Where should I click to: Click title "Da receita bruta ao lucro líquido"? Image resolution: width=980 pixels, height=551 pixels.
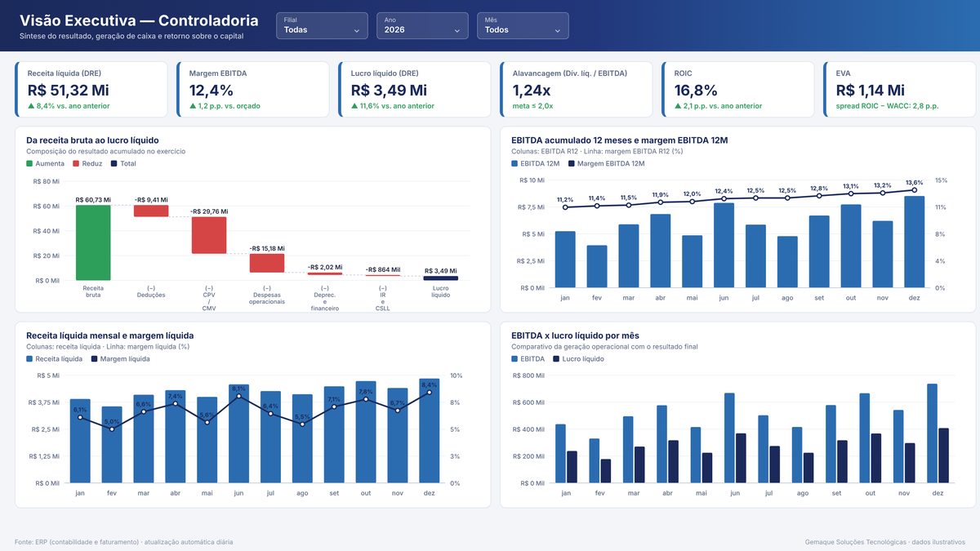tap(92, 140)
